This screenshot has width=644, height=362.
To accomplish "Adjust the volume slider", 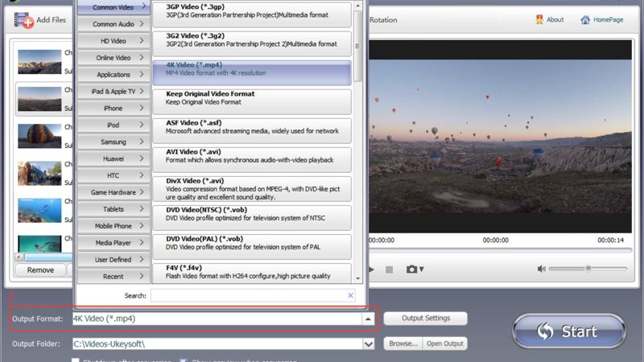I will tap(588, 269).
